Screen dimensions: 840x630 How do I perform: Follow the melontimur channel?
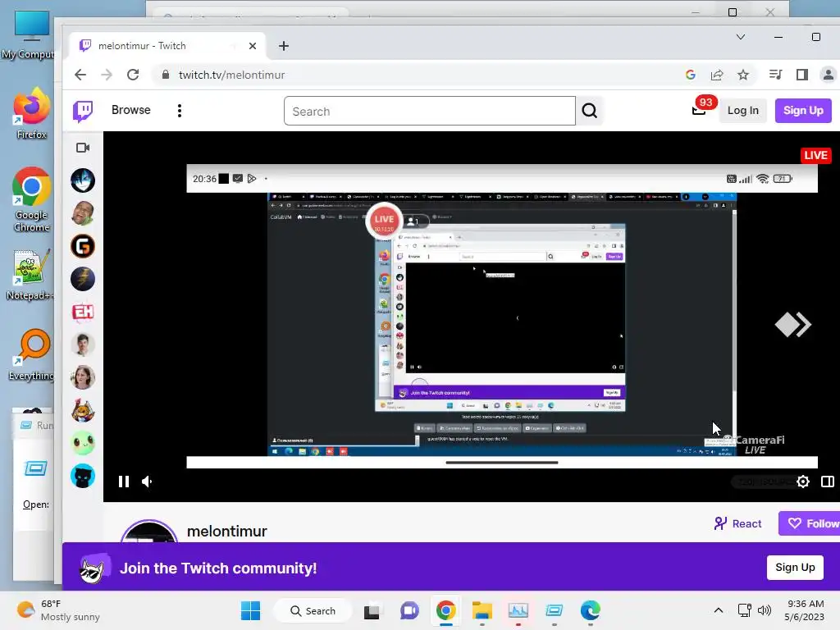tap(810, 523)
